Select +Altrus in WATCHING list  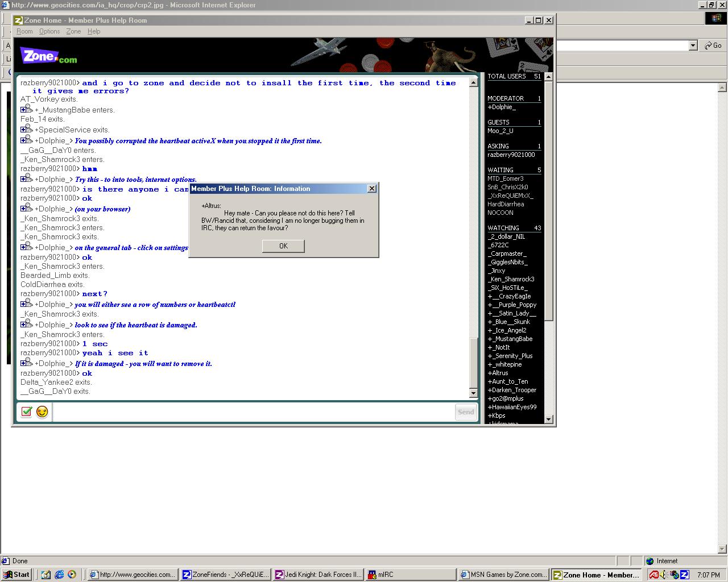(498, 373)
